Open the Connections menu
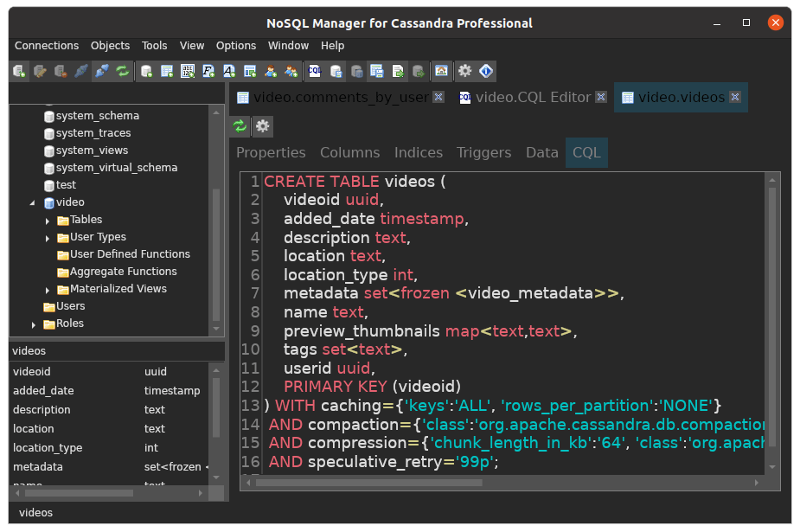 (x=47, y=46)
